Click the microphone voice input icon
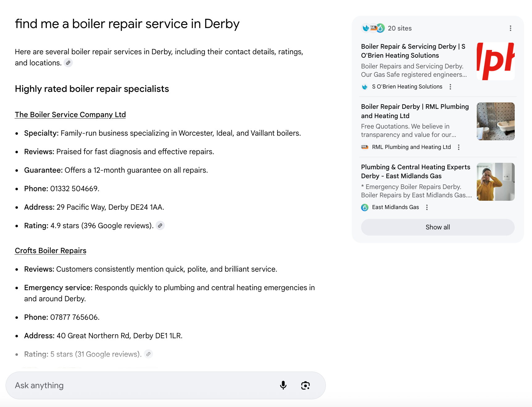This screenshot has width=532, height=407. (x=283, y=385)
